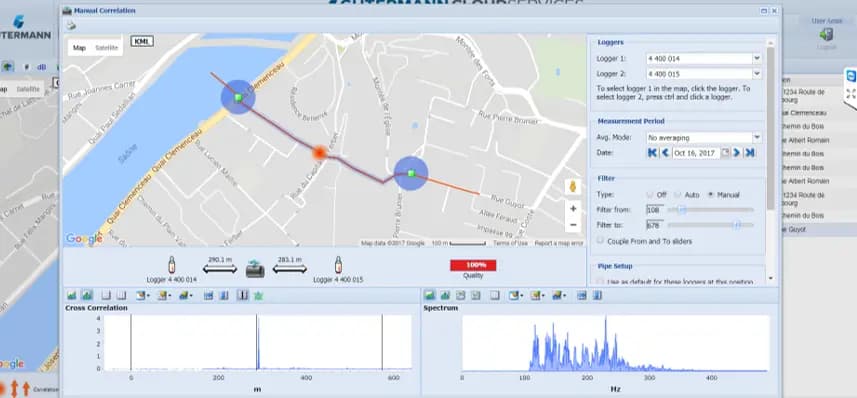Click the logger marker on Quai Clemenceau
This screenshot has height=398, width=857.
(238, 97)
